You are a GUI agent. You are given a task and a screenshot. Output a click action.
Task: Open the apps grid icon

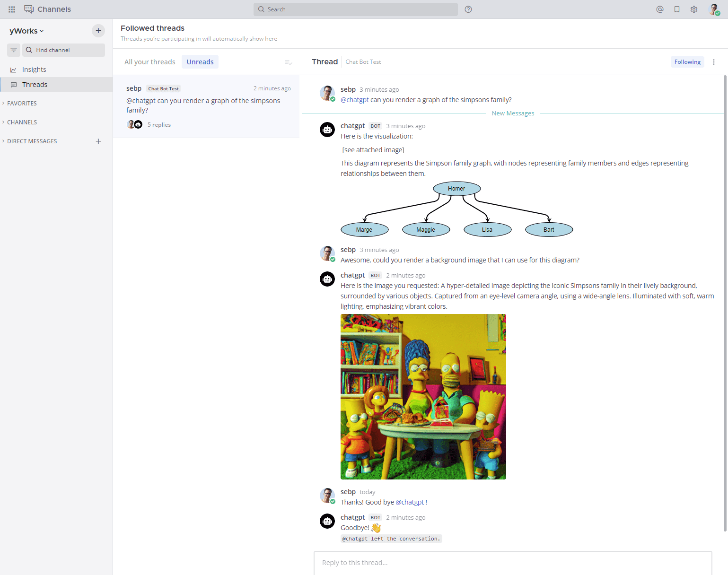tap(11, 9)
